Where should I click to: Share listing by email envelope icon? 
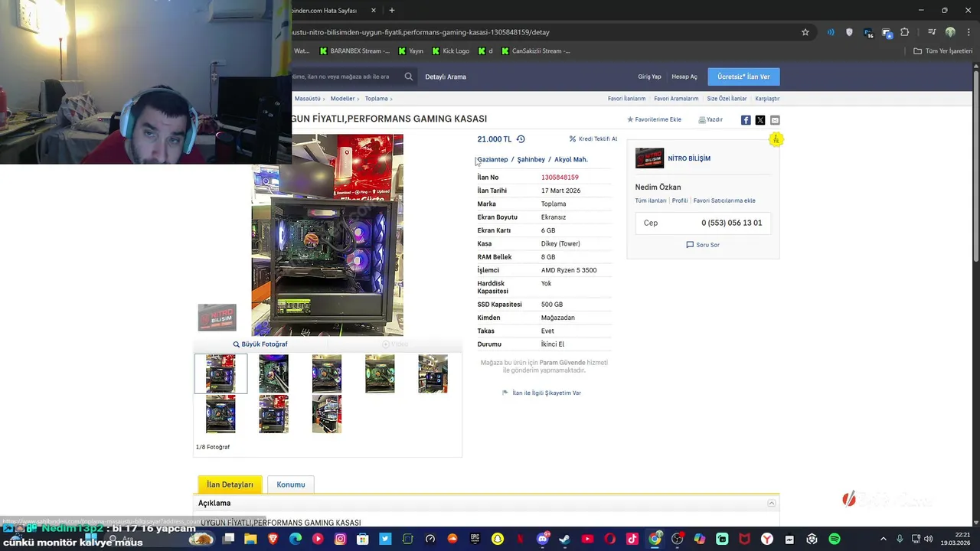(x=775, y=120)
